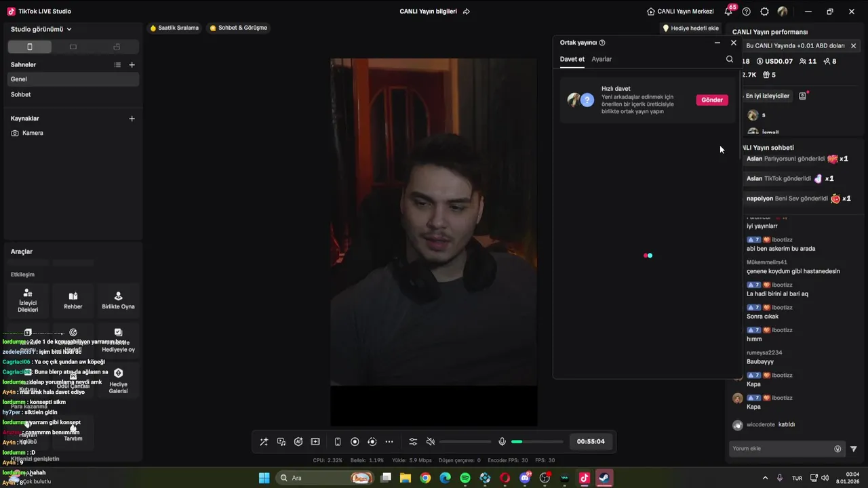The image size is (868, 488).
Task: Open the notifications bell with 65 badge
Action: click(729, 12)
